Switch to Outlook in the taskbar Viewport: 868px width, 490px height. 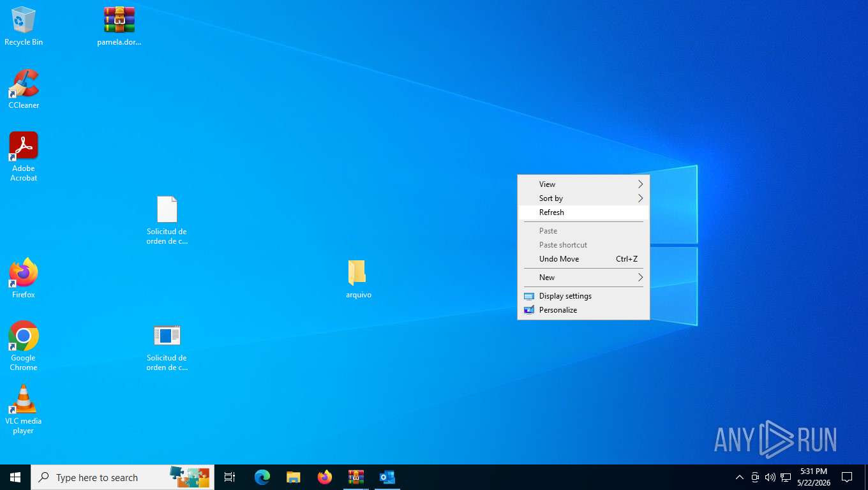(x=387, y=477)
